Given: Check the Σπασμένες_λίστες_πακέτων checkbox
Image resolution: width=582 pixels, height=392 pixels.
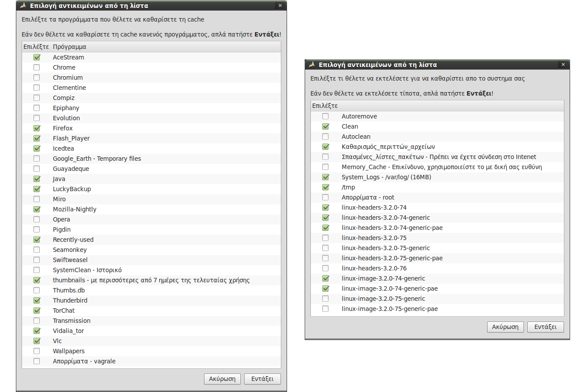Looking at the screenshot, I should 325,157.
